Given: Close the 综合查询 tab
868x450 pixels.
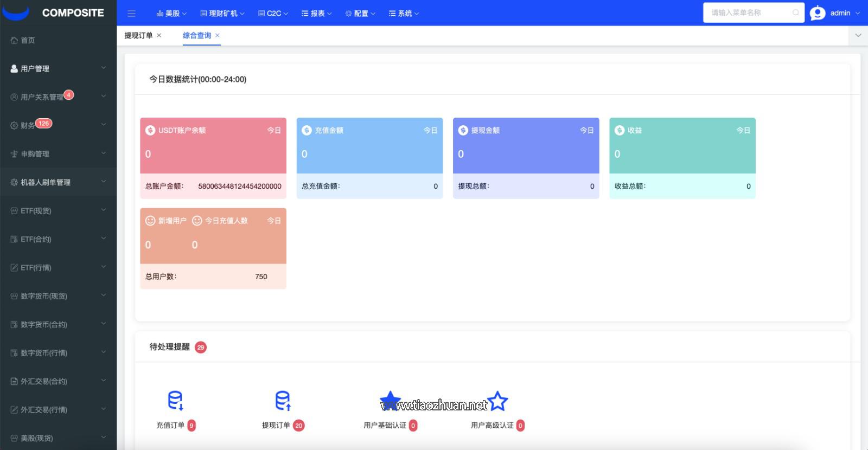Looking at the screenshot, I should click(x=218, y=35).
